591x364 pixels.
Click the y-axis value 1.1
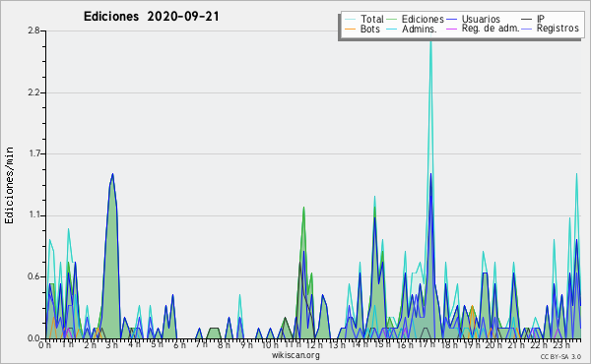33,215
